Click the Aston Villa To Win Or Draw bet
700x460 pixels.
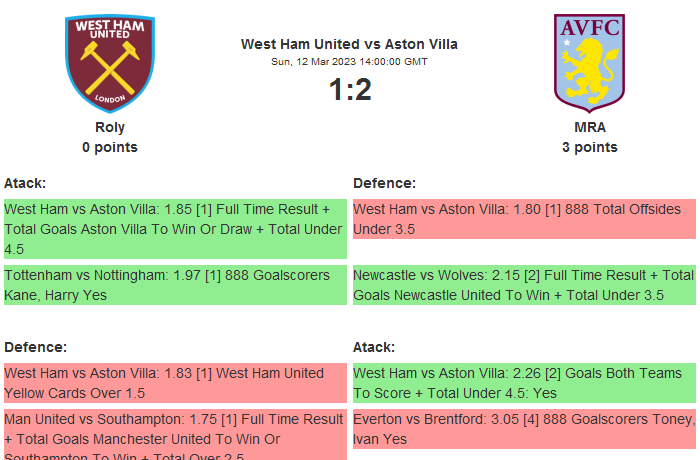coord(174,229)
